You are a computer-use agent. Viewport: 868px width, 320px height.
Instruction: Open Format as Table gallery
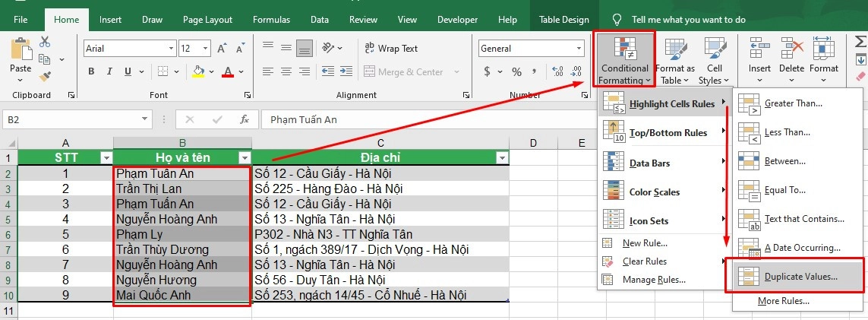point(675,61)
